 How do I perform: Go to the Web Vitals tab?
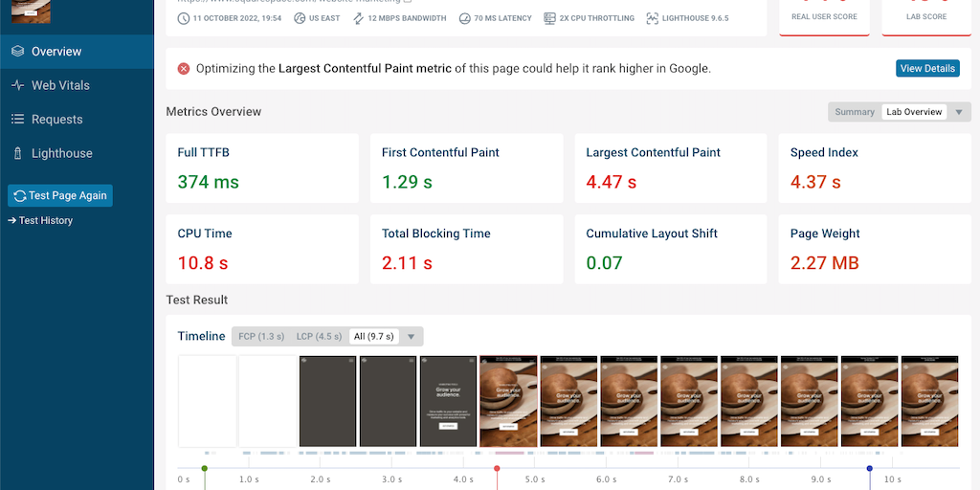60,85
